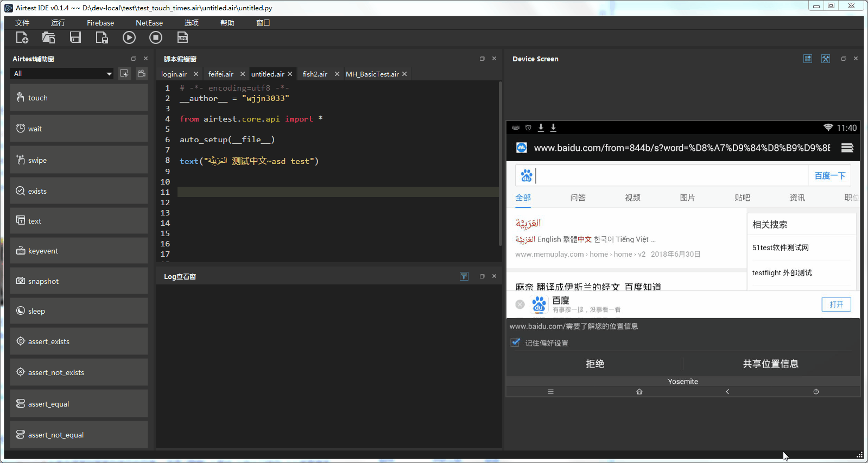
Task: Add sleep command
Action: point(79,311)
